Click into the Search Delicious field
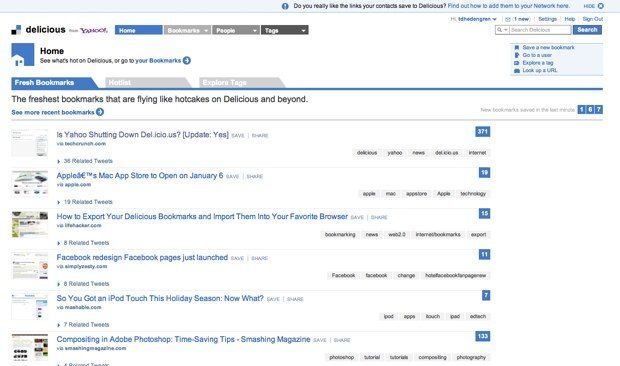The height and width of the screenshot is (366, 620). point(540,30)
